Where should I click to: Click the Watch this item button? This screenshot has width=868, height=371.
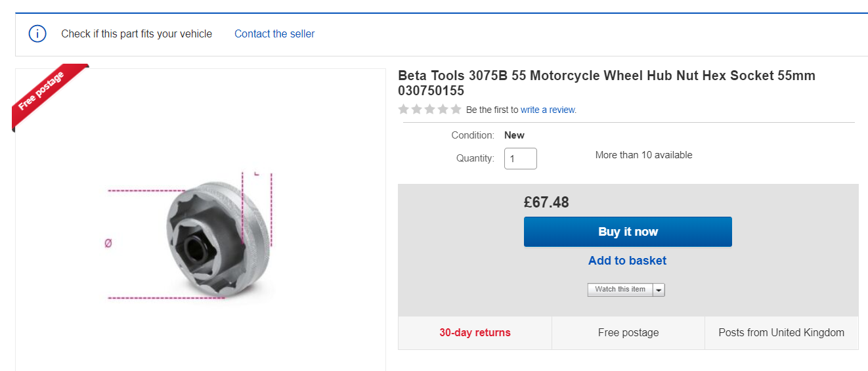point(620,290)
